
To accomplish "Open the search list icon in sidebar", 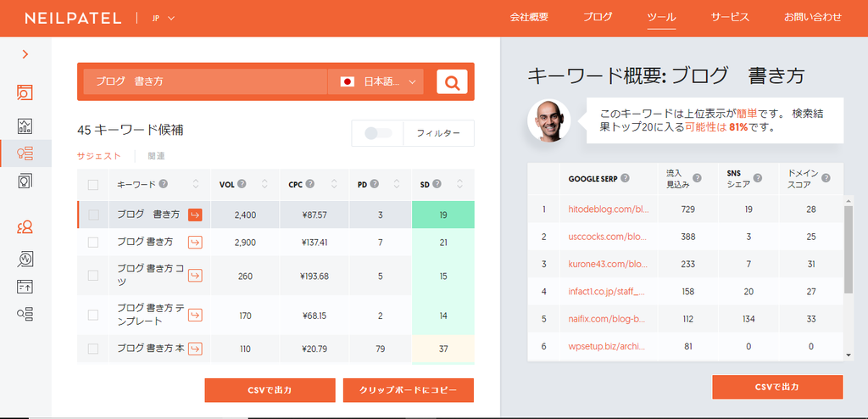I will [25, 314].
